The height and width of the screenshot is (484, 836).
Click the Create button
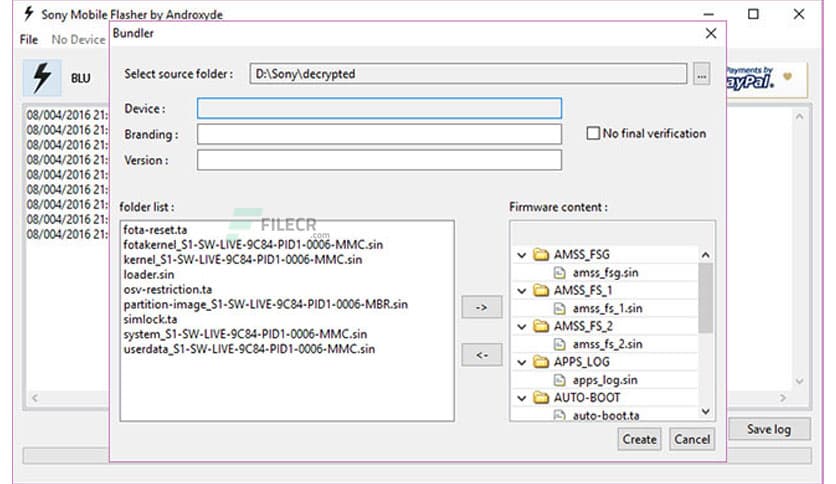point(639,439)
